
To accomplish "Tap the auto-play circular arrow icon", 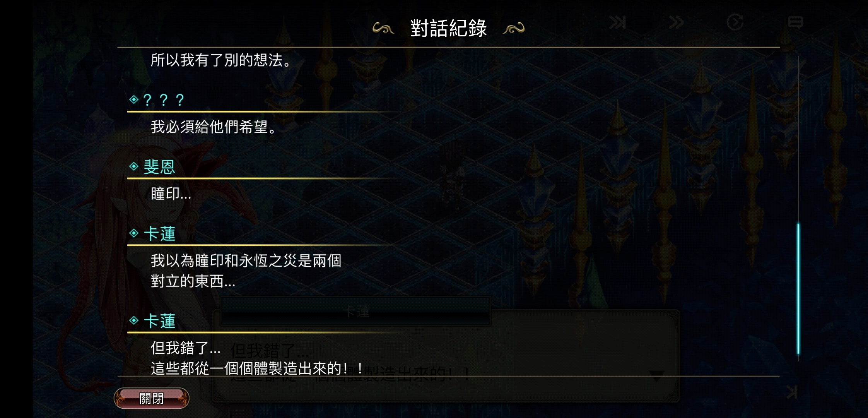I will coord(735,22).
